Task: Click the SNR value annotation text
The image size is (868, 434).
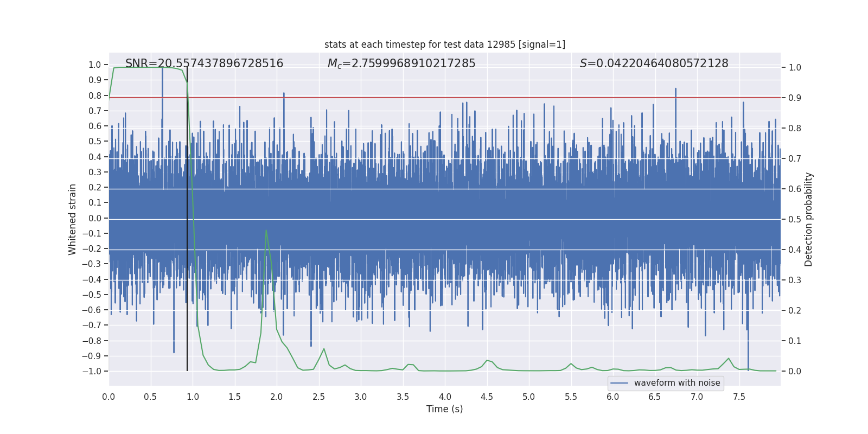Action: pyautogui.click(x=204, y=63)
